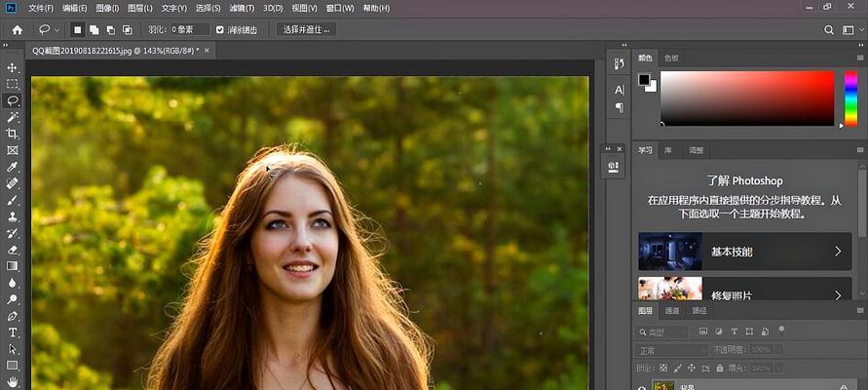The image size is (868, 390).
Task: Open the Character panel icon
Action: coord(620,90)
